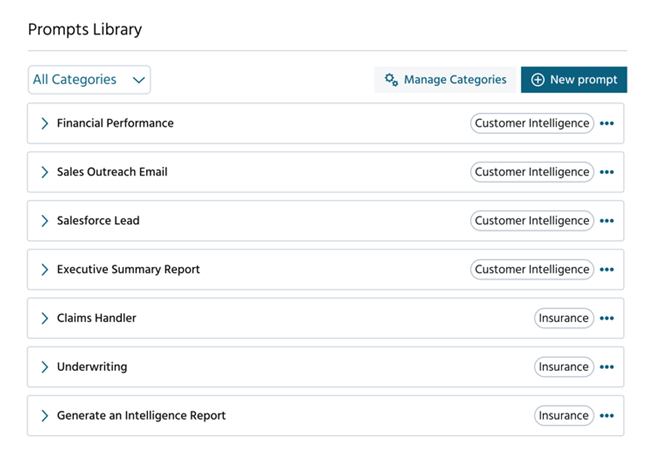Show more actions for Underwriting prompt
The width and height of the screenshot is (665, 465).
606,367
